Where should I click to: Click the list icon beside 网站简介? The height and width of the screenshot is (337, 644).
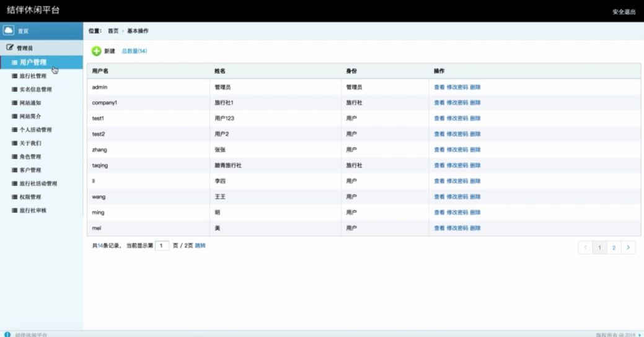pos(14,116)
